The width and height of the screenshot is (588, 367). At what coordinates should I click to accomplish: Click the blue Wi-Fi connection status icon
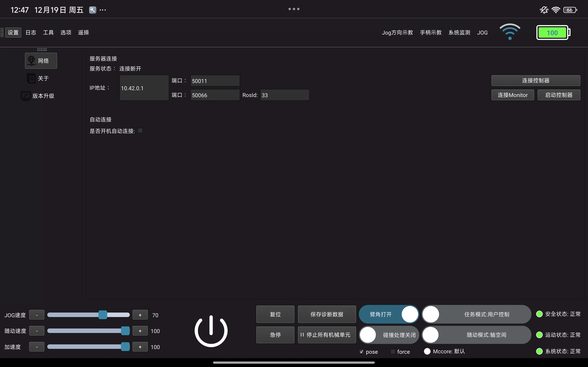point(510,32)
